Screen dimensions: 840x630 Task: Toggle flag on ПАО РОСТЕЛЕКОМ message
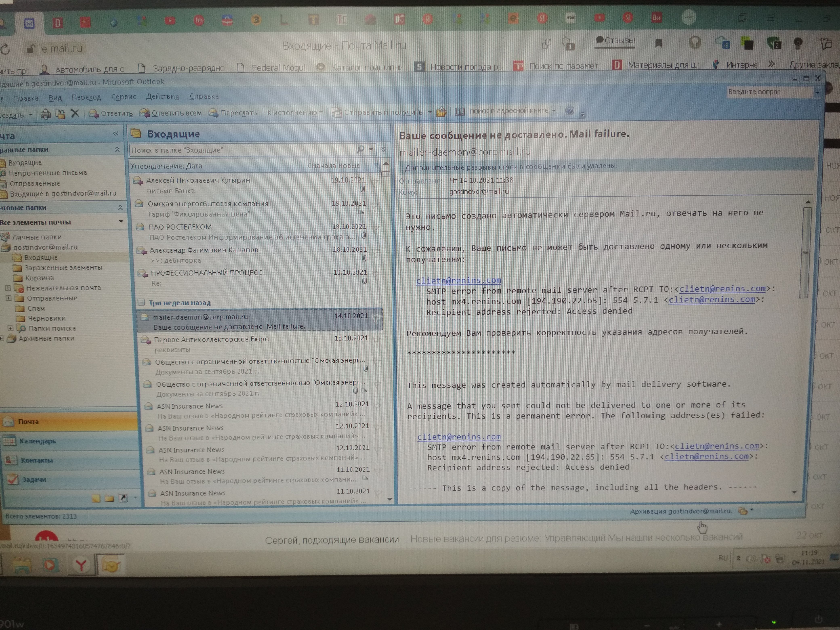(x=375, y=229)
